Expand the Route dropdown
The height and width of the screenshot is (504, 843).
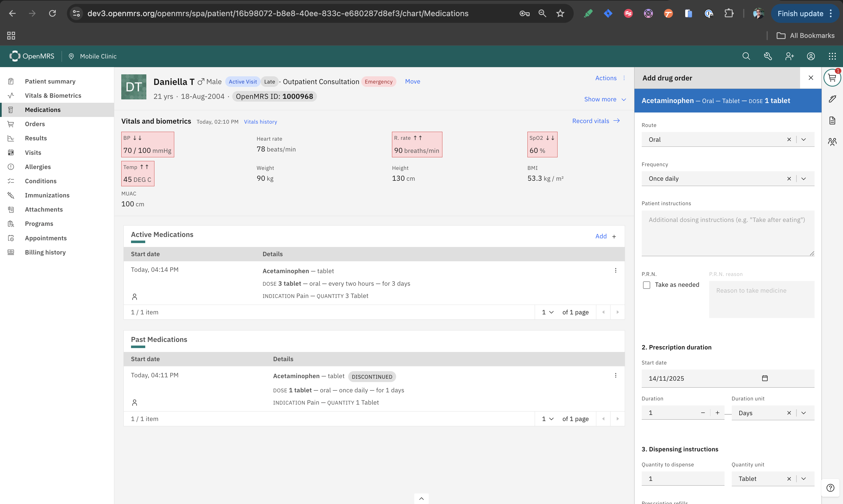point(804,140)
